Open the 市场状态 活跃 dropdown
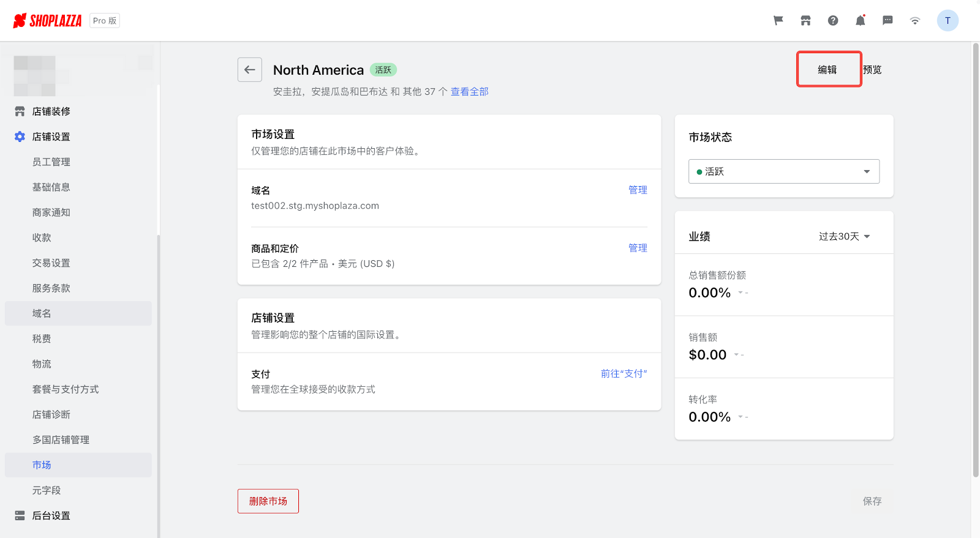Screen dimensions: 980x538 (x=784, y=171)
